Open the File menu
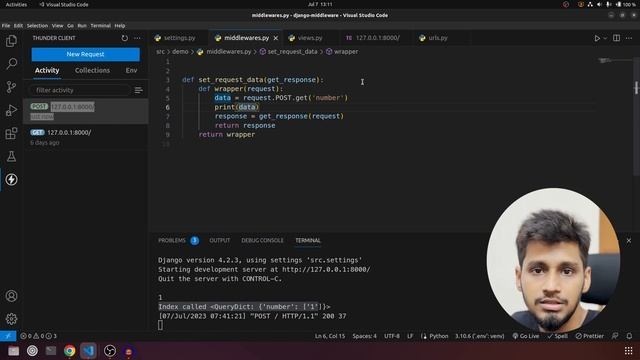Viewport: 640px width, 360px height. (x=6, y=25)
